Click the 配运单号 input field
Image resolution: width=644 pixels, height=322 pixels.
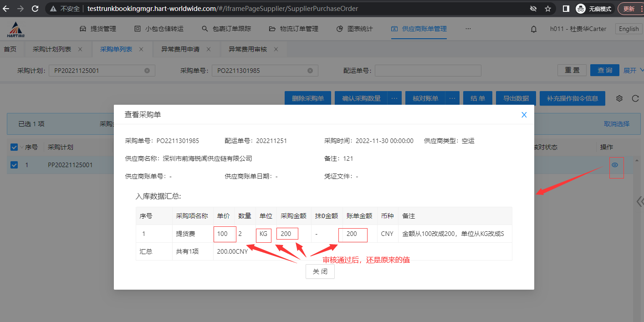[428, 71]
